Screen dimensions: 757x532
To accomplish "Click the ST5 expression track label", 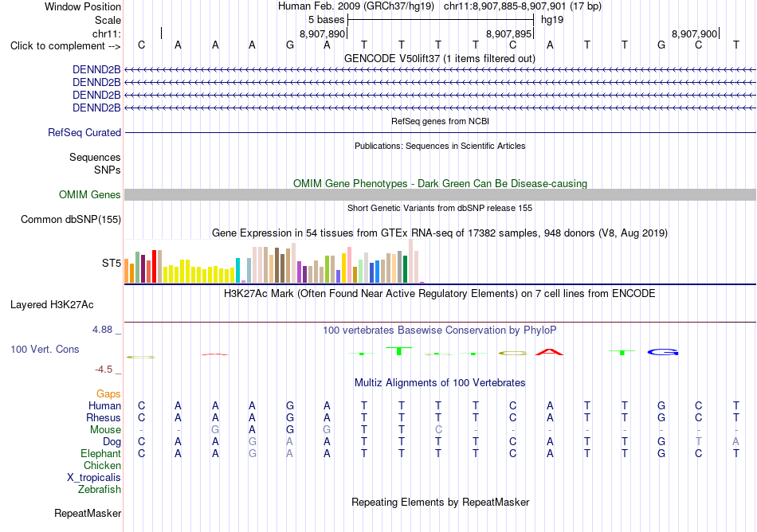I will (x=112, y=263).
